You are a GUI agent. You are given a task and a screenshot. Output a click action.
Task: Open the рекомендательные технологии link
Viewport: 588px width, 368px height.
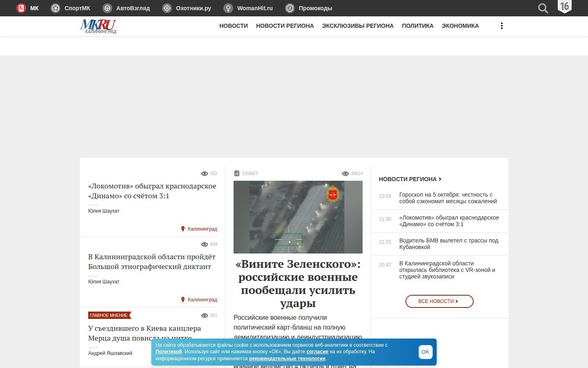[287, 359]
